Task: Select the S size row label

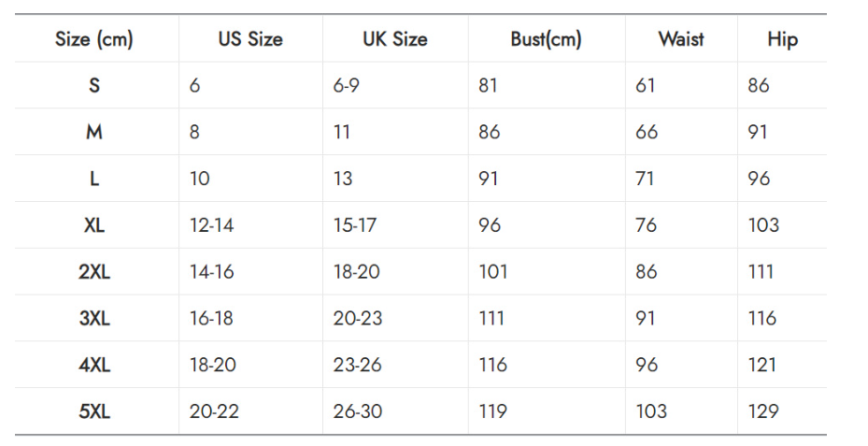Action: click(94, 85)
